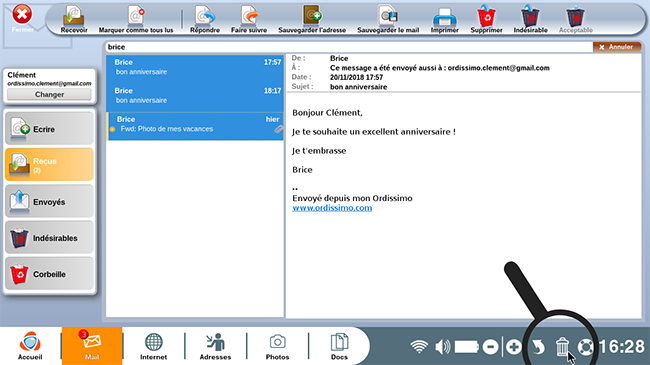Switch to the Internet tab
650x365 pixels.
(153, 346)
